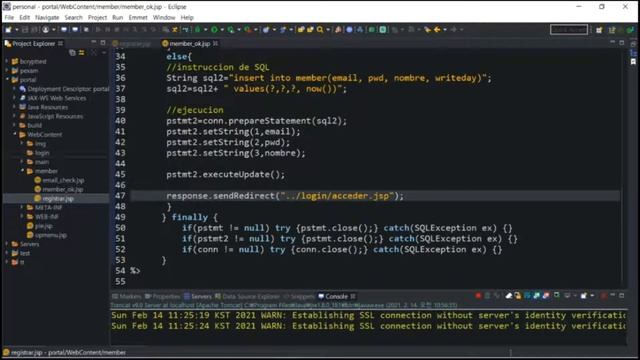The width and height of the screenshot is (640, 360).
Task: Expand the Servers project node
Action: pos(7,244)
